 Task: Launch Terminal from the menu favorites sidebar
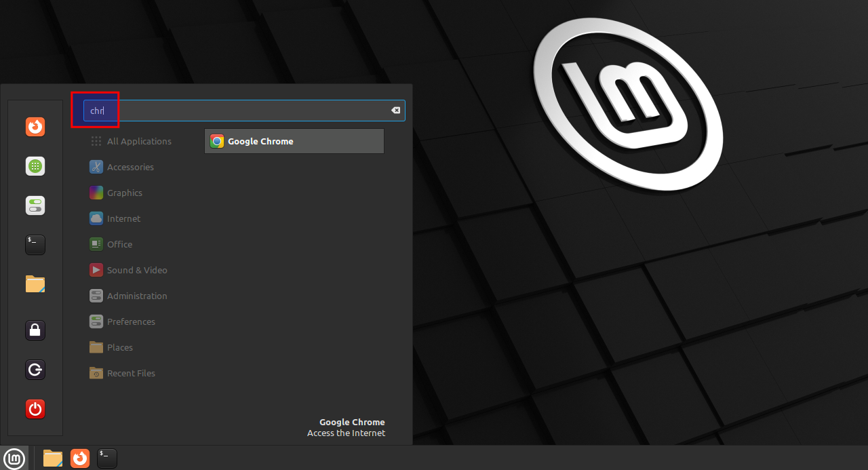click(35, 245)
